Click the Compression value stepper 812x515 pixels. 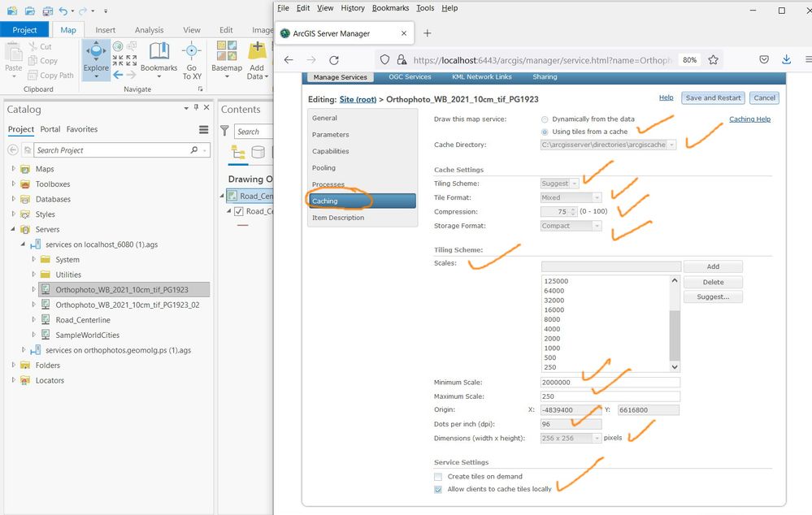pos(573,212)
